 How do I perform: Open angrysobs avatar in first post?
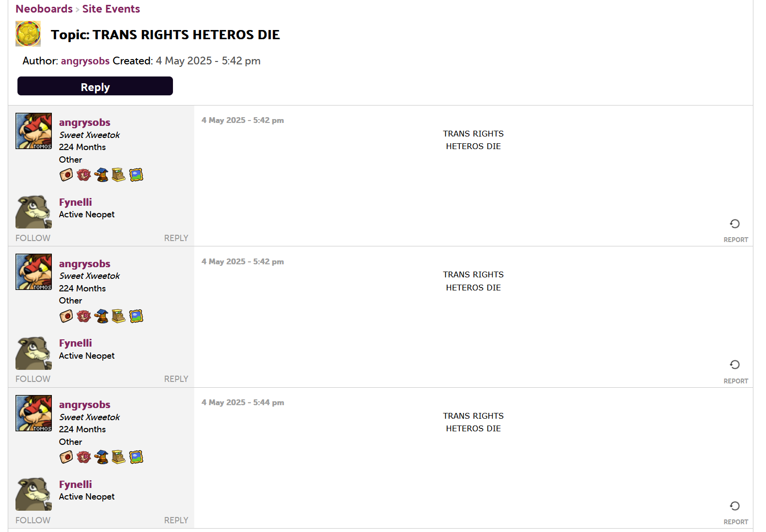tap(33, 131)
